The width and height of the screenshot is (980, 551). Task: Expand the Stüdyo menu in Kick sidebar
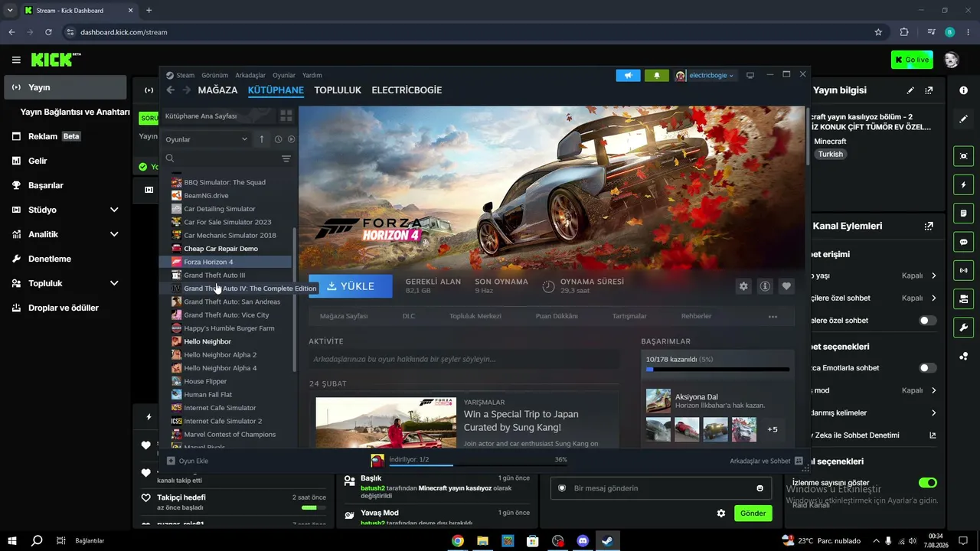(x=114, y=210)
